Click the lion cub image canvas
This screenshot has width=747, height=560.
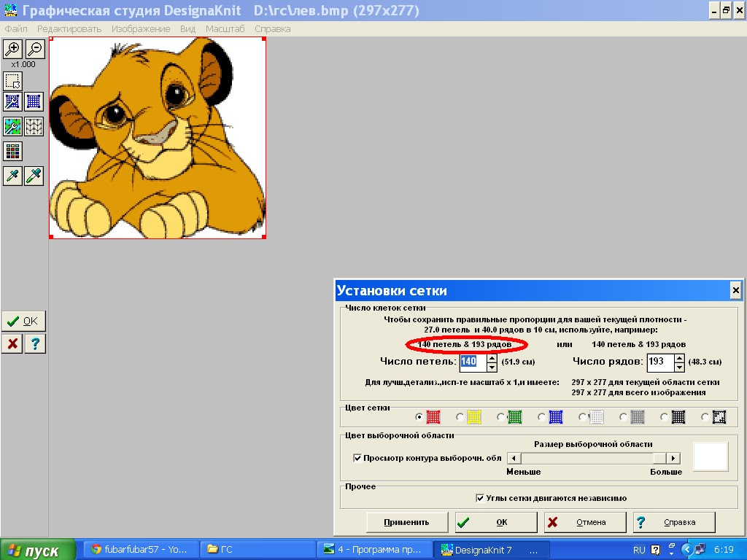click(x=158, y=138)
